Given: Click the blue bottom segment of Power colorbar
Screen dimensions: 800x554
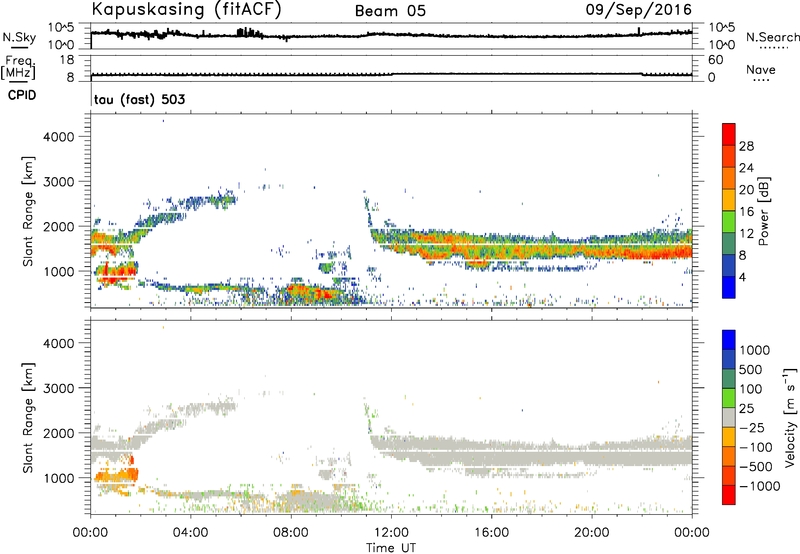Looking at the screenshot, I should [729, 287].
